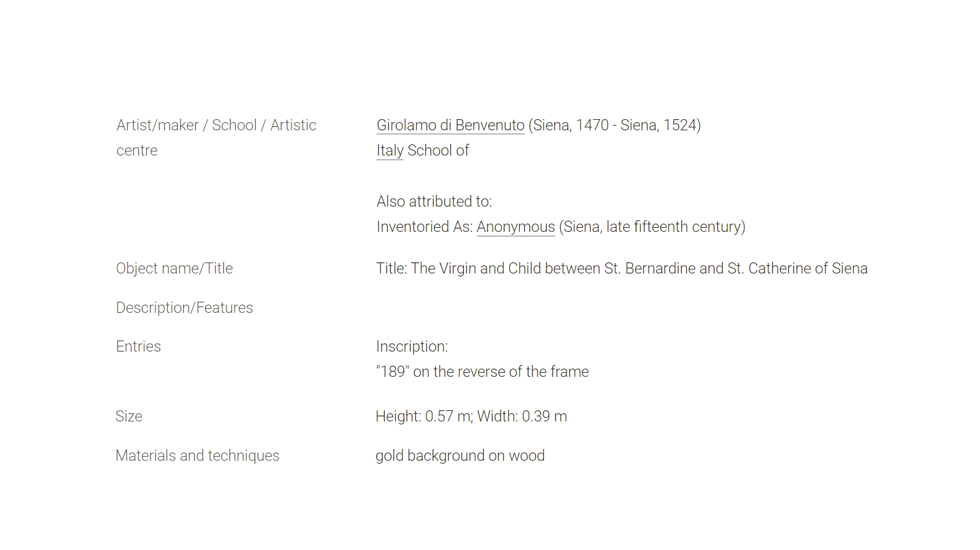Click the Siena, late fifteenth century text
Viewport: 980px width, 550px height.
tap(652, 227)
